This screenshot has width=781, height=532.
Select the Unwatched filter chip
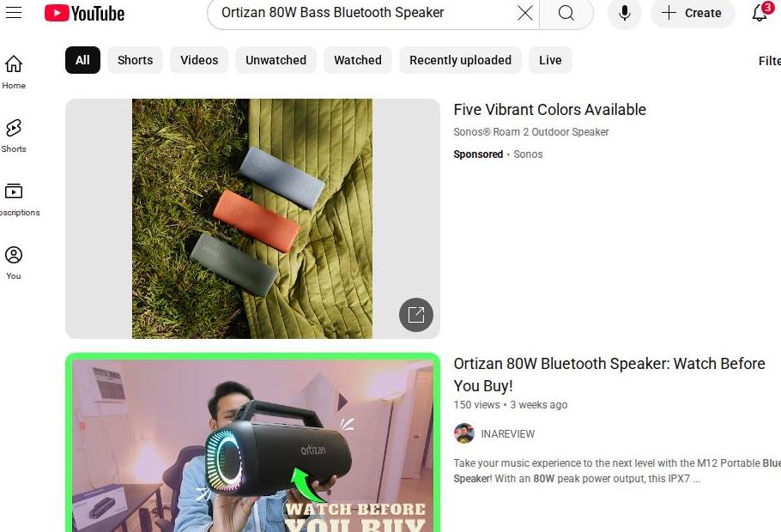click(x=276, y=60)
